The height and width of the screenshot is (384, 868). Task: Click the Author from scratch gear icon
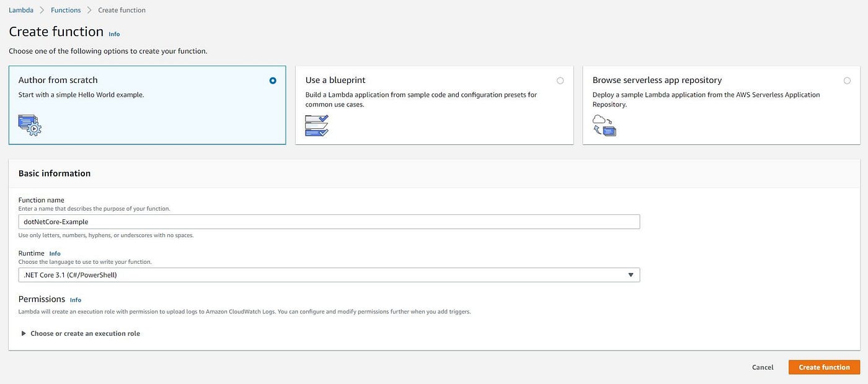(30, 125)
